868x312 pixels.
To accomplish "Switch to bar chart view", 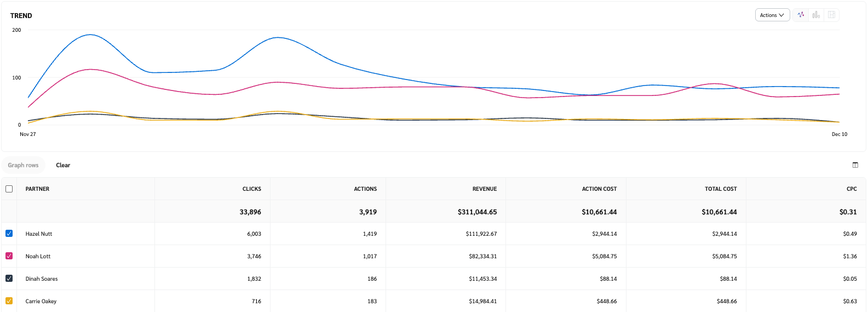I will (x=816, y=15).
